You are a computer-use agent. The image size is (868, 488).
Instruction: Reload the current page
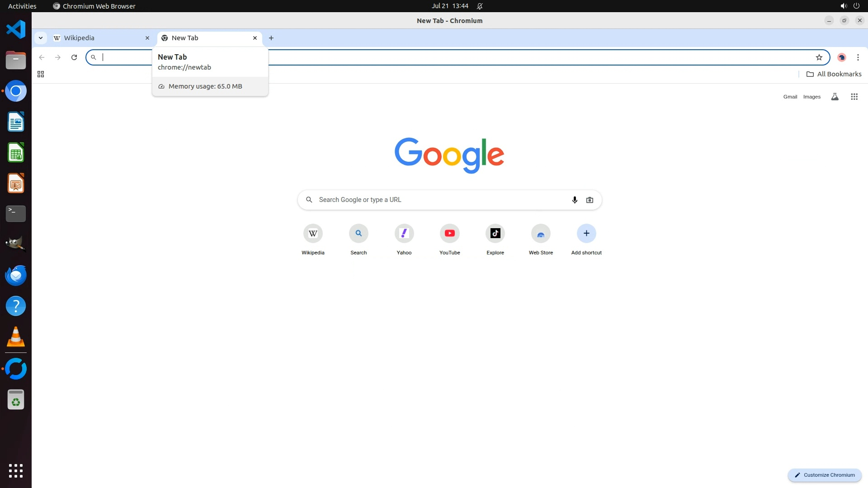(74, 57)
